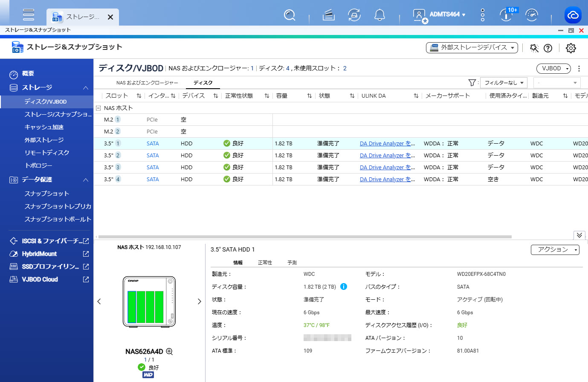Open トポロジー sidebar item
588x382 pixels.
pyautogui.click(x=38, y=165)
